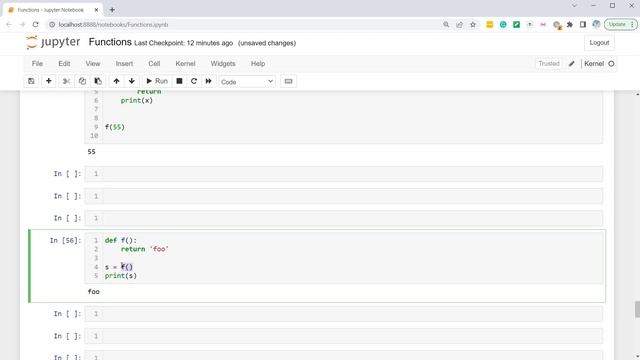
Task: Click the 55 output text
Action: (91, 151)
